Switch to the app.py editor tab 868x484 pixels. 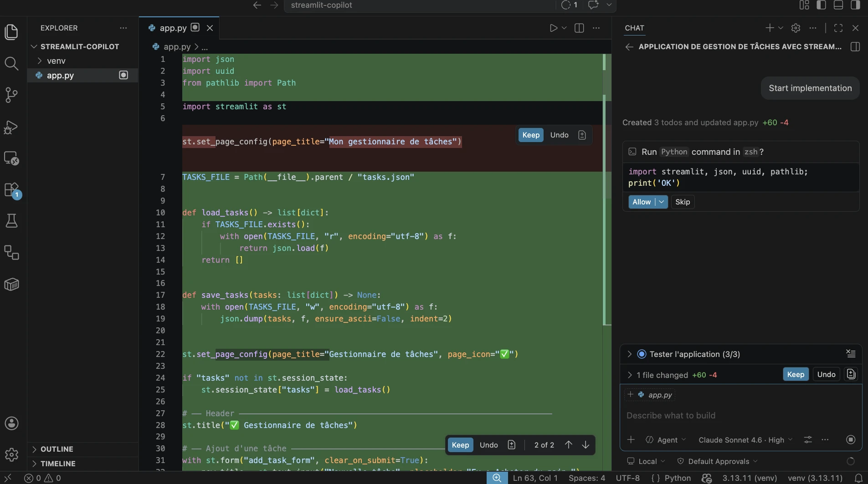(173, 28)
